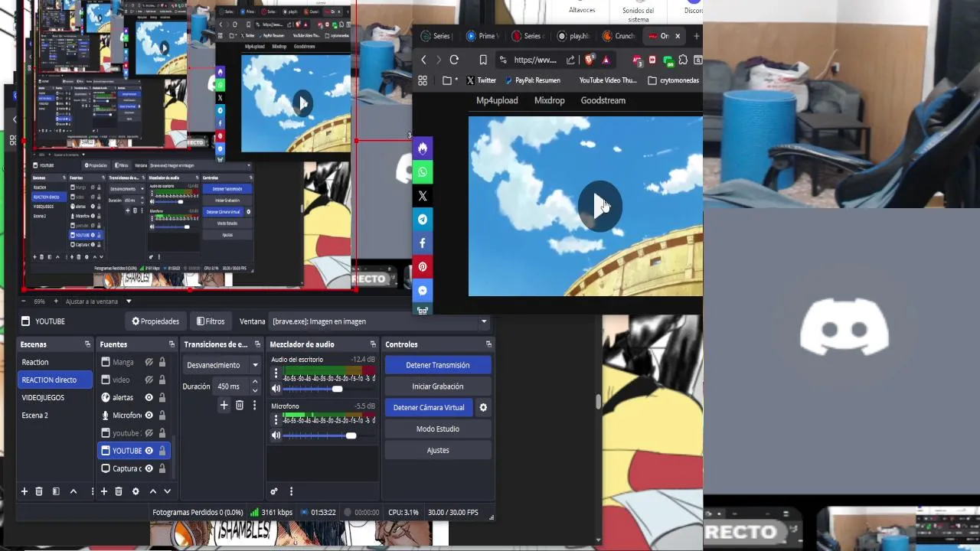Click Facebook share icon in browser preview
This screenshot has width=980, height=551.
coord(423,243)
